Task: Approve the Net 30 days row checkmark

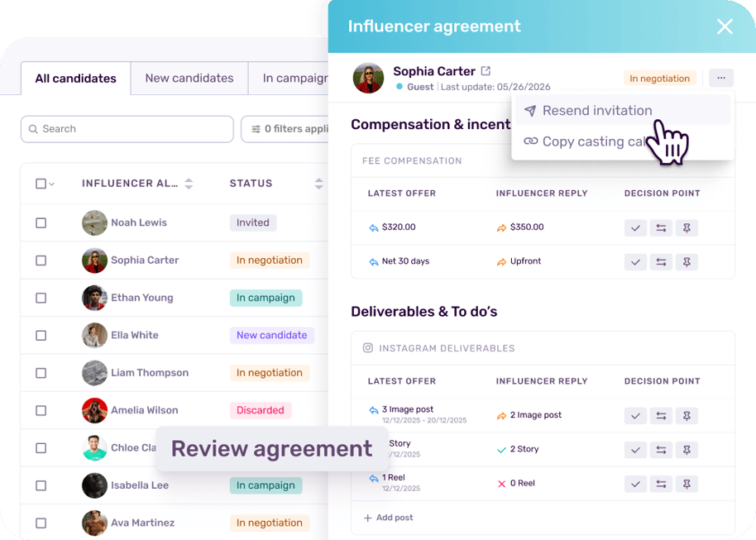Action: pos(635,262)
